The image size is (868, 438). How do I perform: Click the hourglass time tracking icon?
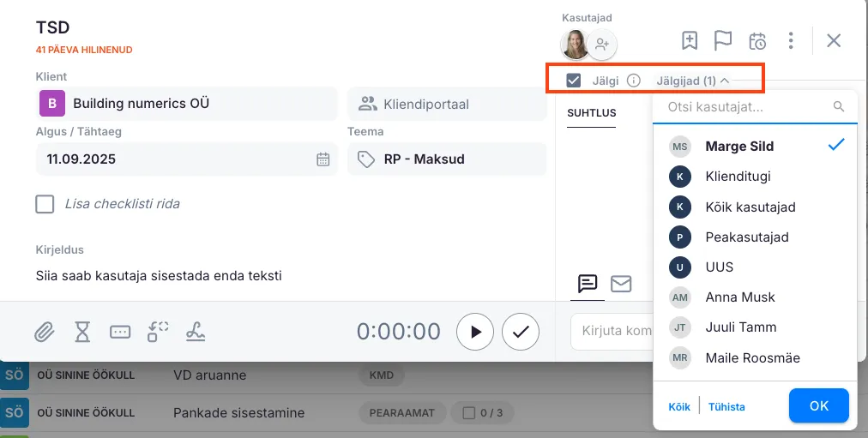coord(82,333)
